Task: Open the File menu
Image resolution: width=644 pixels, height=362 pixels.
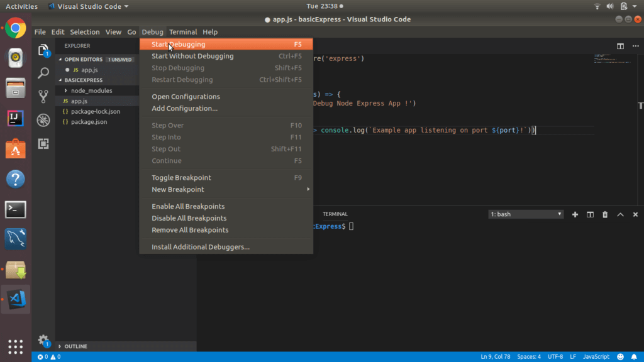Action: point(40,31)
